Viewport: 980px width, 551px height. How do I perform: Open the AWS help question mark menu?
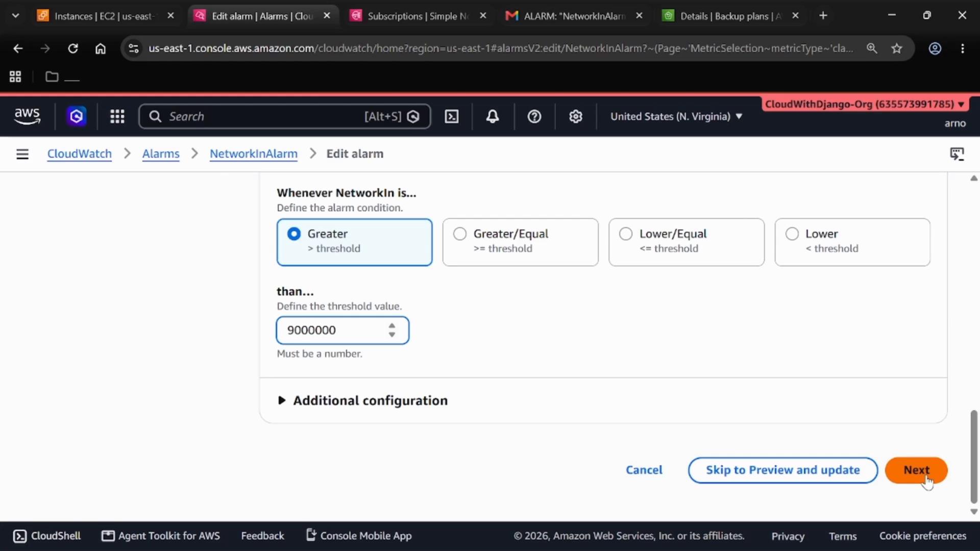(534, 116)
